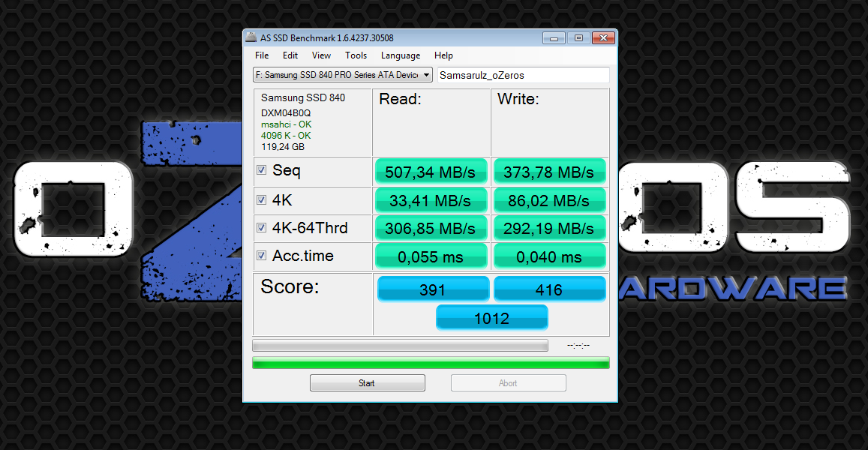Image resolution: width=868 pixels, height=450 pixels.
Task: Open the Language menu
Action: click(400, 55)
